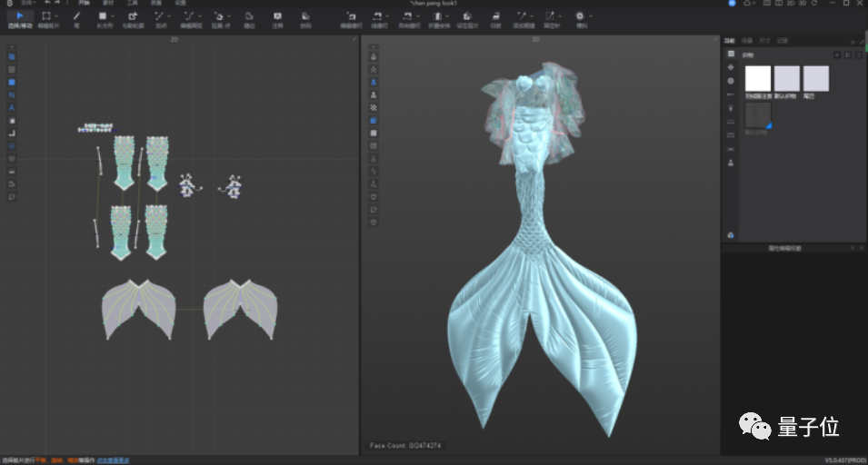
Task: Switch to the Size tab in right panel
Action: tap(764, 41)
